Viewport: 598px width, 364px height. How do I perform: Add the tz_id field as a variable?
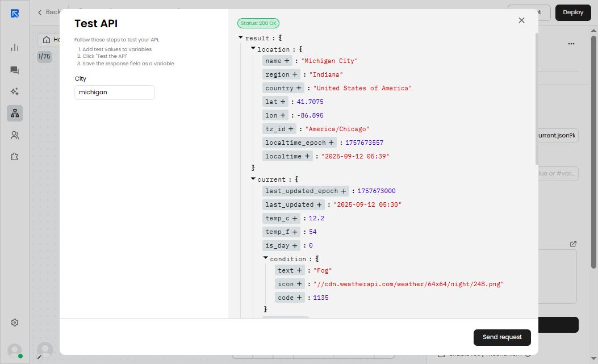pyautogui.click(x=291, y=129)
